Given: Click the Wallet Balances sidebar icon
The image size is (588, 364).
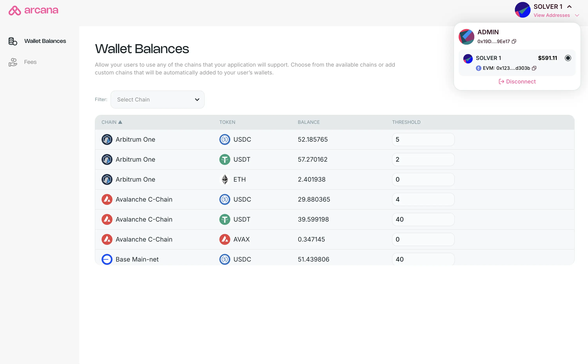Looking at the screenshot, I should click(x=13, y=41).
